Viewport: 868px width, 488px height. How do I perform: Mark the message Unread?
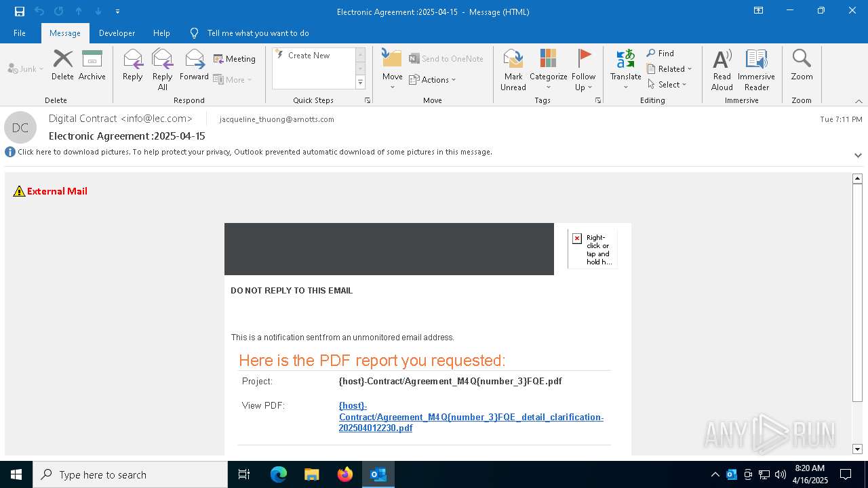tap(513, 69)
